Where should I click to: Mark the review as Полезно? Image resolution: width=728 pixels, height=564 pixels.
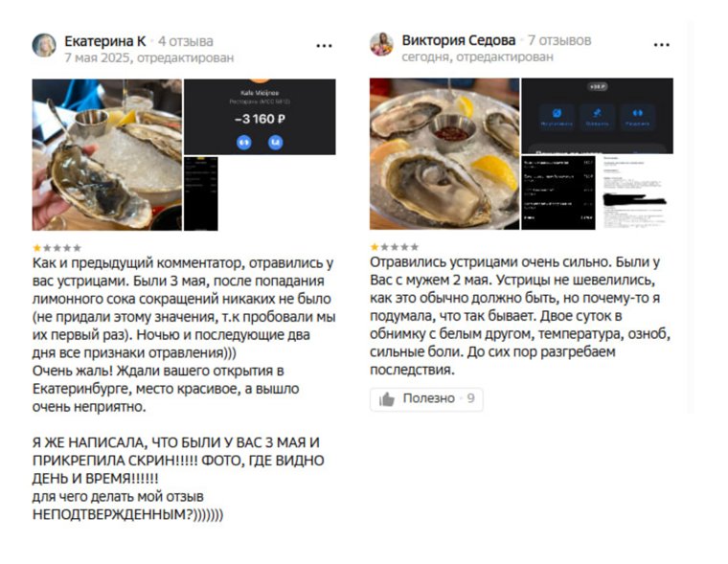click(426, 399)
